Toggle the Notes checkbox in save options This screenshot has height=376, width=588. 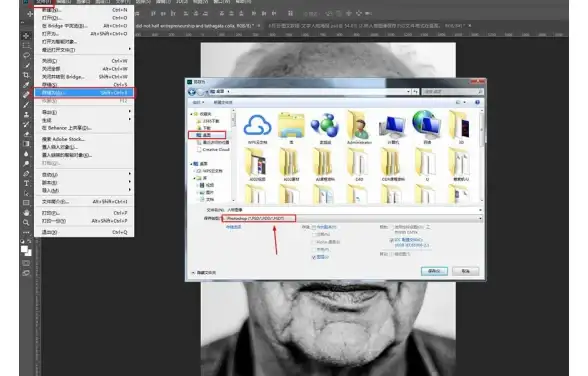point(314,234)
